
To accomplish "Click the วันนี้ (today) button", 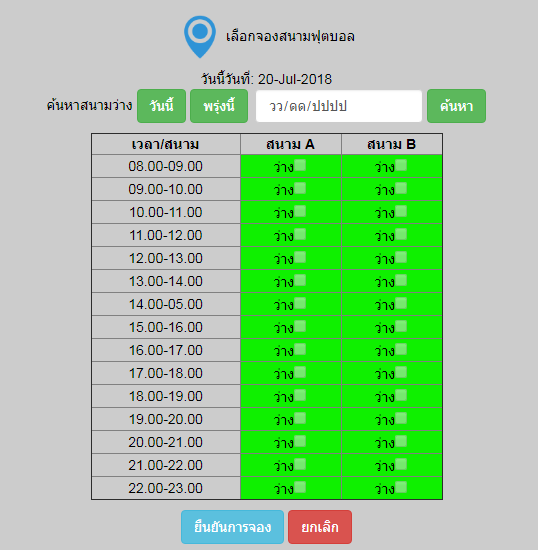I will tap(161, 106).
